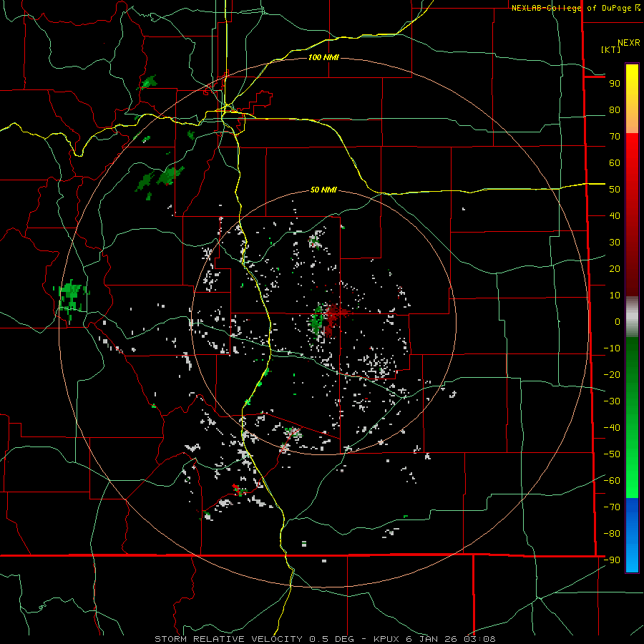Click the gray zero-velocity segment of color bar
Image resolution: width=644 pixels, height=644 pixels.
(x=632, y=317)
